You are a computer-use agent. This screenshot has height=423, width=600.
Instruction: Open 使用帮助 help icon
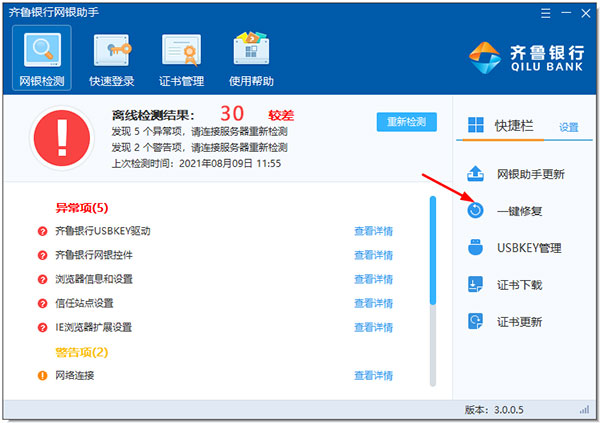tap(251, 49)
